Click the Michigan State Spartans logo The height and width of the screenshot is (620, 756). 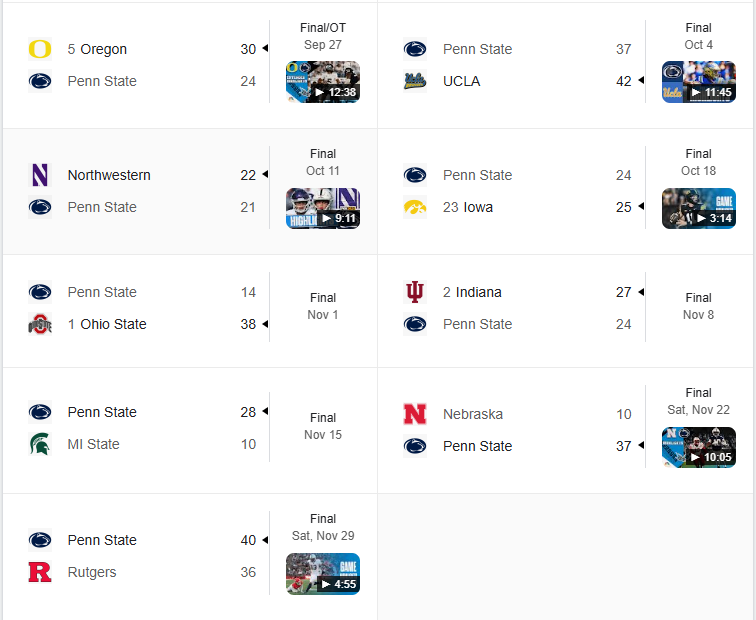pyautogui.click(x=40, y=444)
